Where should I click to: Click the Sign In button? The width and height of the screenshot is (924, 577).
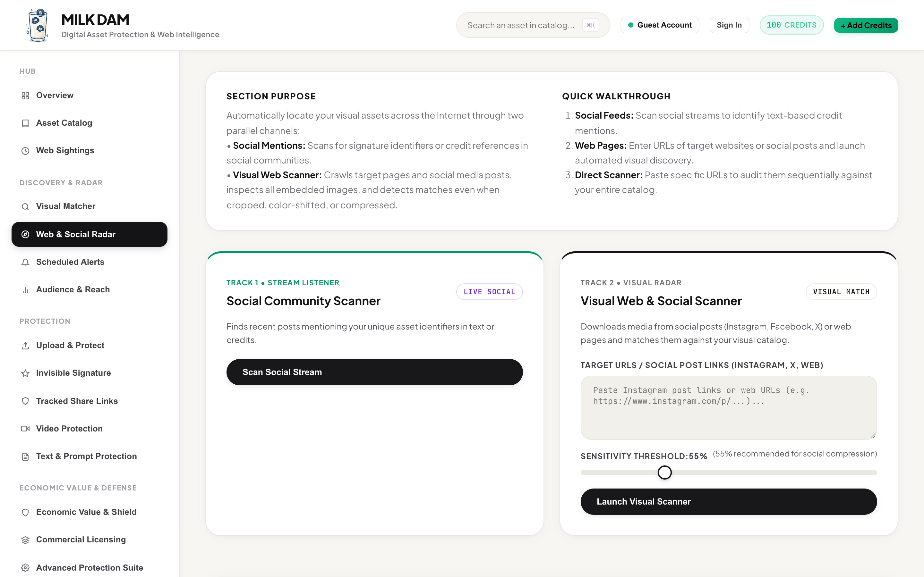[x=729, y=25]
